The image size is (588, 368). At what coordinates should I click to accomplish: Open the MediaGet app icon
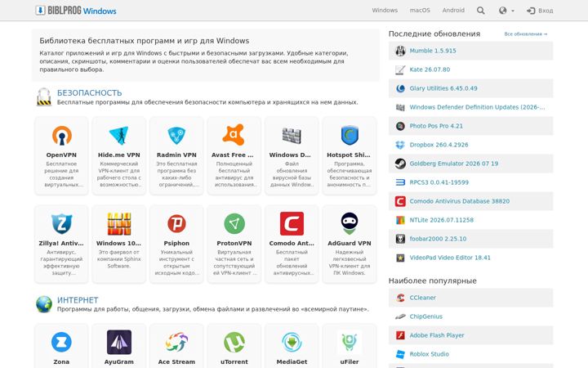coord(292,342)
